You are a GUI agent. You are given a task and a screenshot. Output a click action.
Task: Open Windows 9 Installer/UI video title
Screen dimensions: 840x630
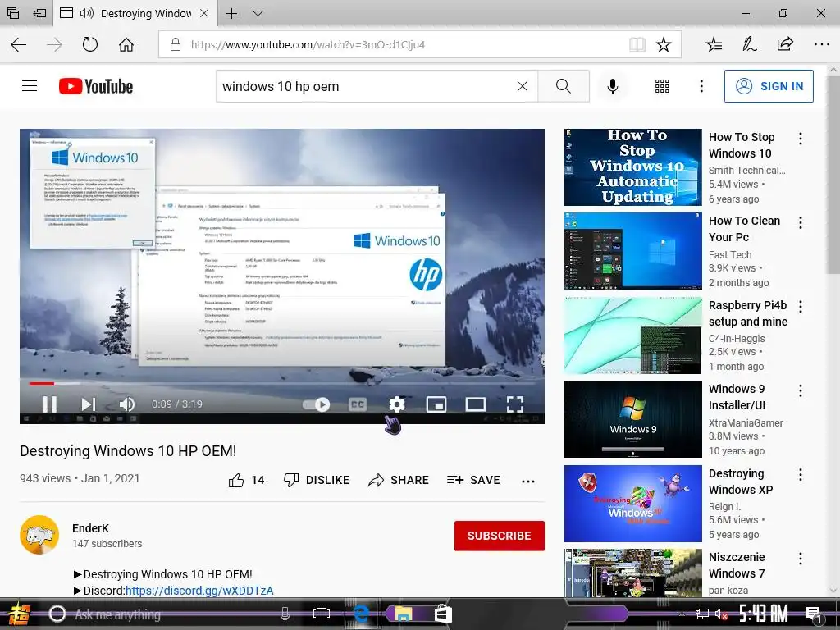tap(737, 397)
